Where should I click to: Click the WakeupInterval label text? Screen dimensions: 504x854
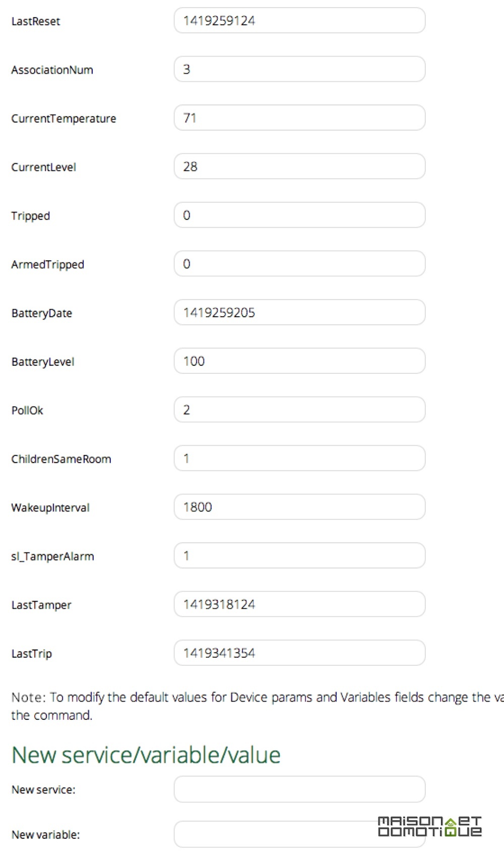pyautogui.click(x=50, y=507)
